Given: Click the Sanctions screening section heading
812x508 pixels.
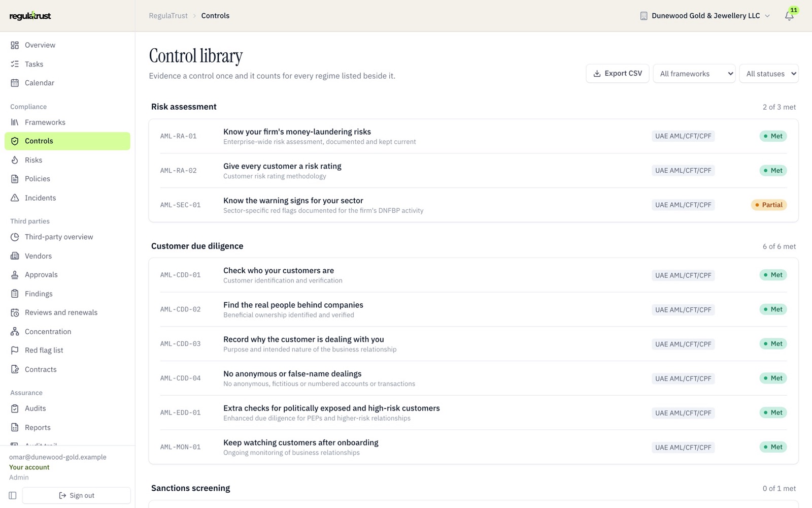Looking at the screenshot, I should pyautogui.click(x=190, y=488).
